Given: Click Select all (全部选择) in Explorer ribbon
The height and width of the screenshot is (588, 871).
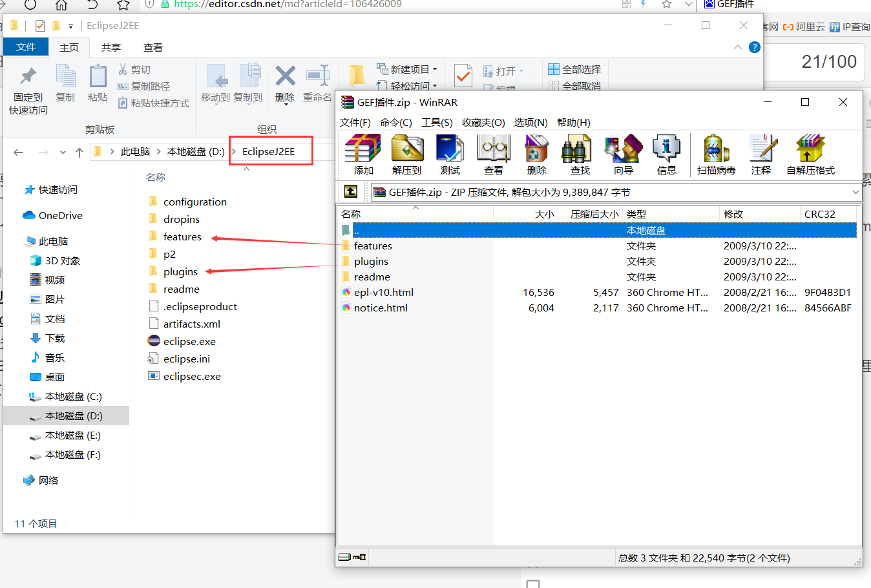Looking at the screenshot, I should click(x=574, y=69).
